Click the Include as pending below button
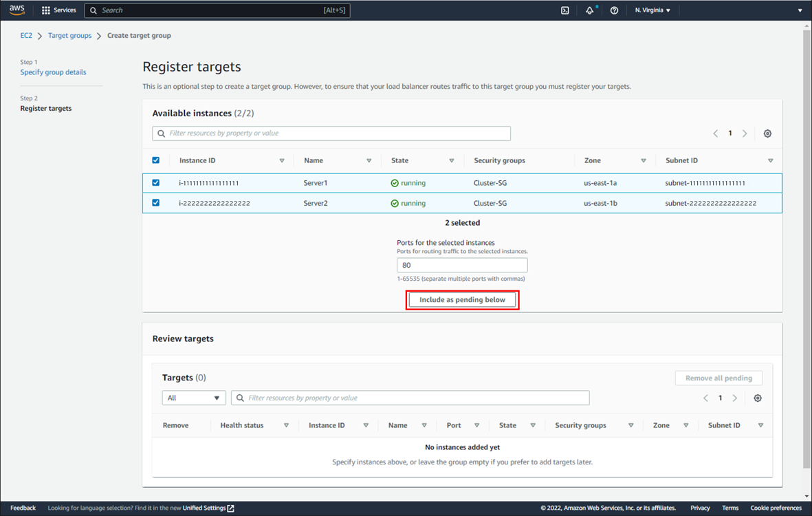The width and height of the screenshot is (812, 516). (x=462, y=299)
